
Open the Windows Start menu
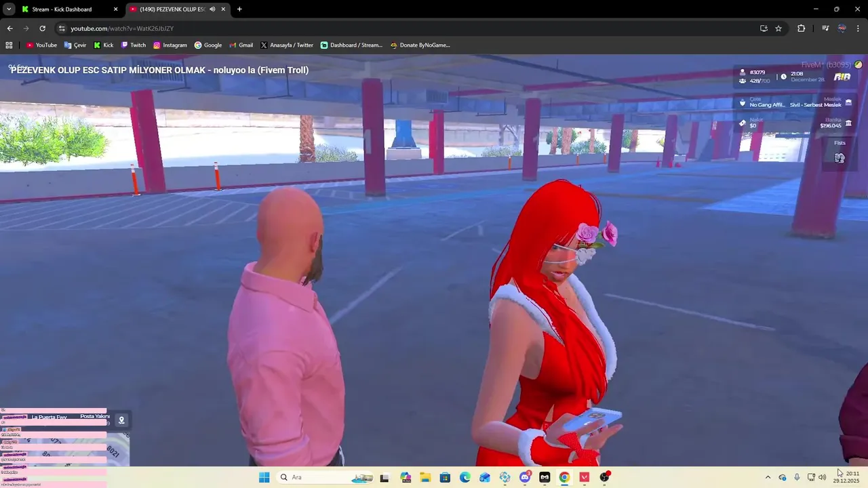[x=264, y=477]
